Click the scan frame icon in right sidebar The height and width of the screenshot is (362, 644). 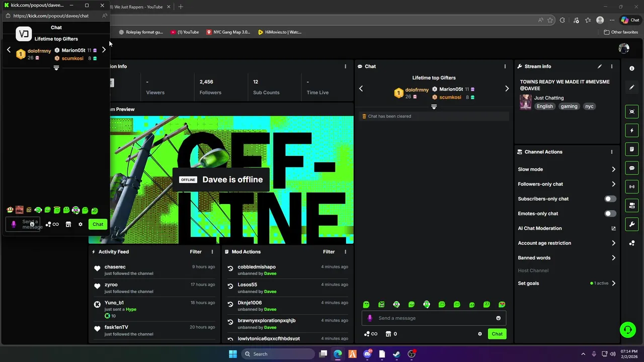click(632, 112)
